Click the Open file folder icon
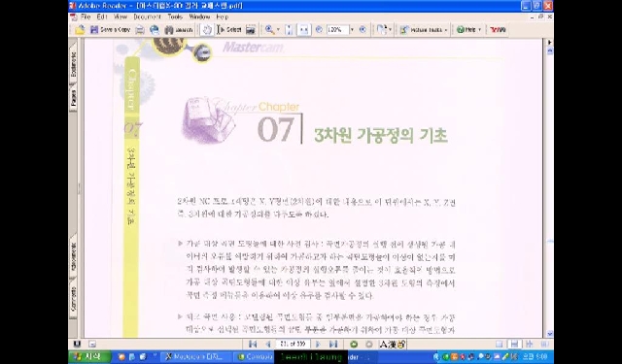Viewport: 622px width, 364px height. point(80,30)
